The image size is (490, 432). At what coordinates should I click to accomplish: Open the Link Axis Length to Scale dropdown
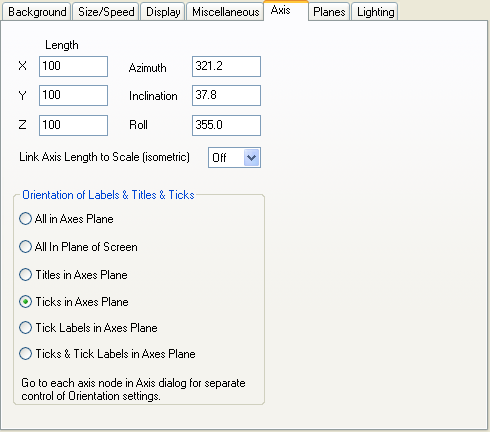tap(234, 157)
